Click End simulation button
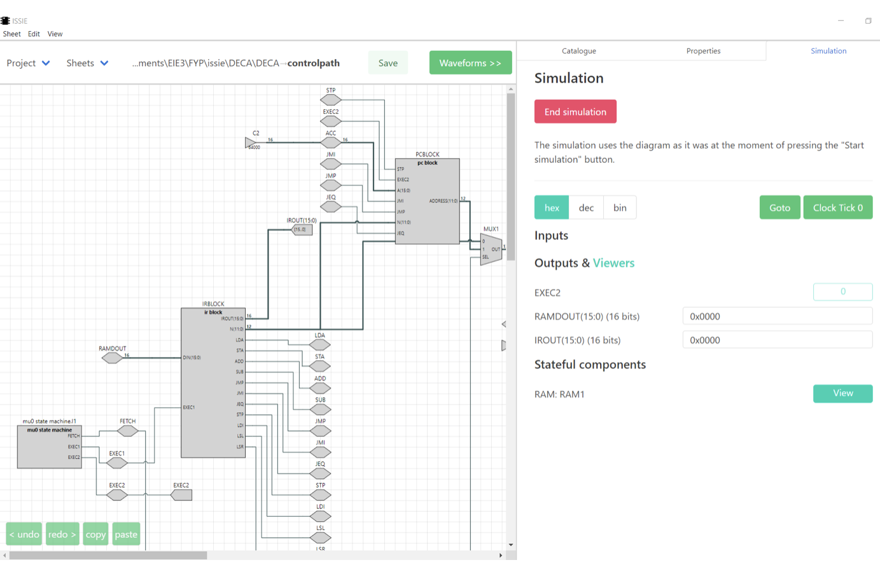 [575, 111]
